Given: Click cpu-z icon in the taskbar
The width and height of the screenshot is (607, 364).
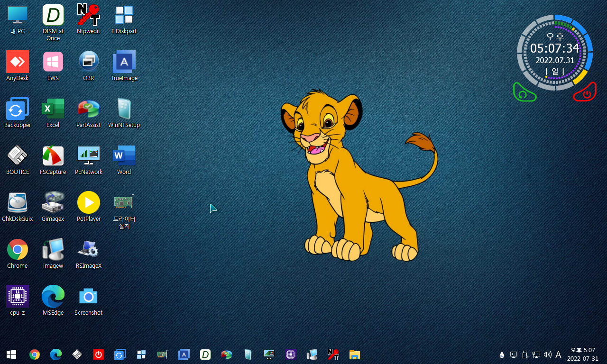Looking at the screenshot, I should [x=291, y=354].
